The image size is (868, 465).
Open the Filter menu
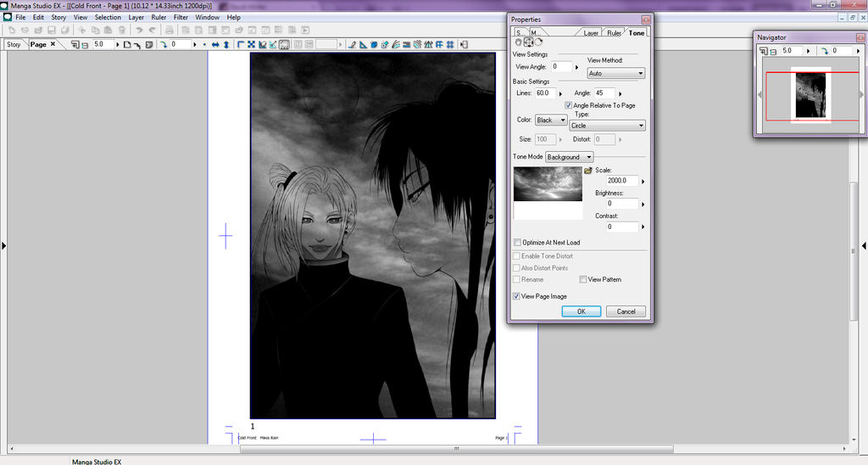tap(181, 17)
